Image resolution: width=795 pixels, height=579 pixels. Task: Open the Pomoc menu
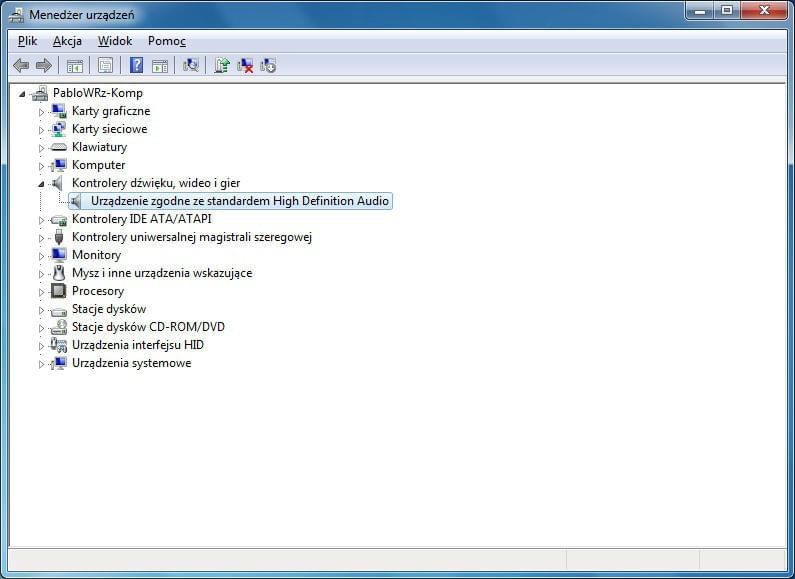coord(167,41)
